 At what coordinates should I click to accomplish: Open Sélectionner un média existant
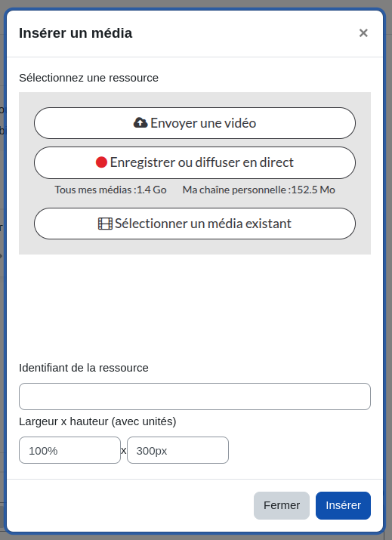tap(195, 224)
